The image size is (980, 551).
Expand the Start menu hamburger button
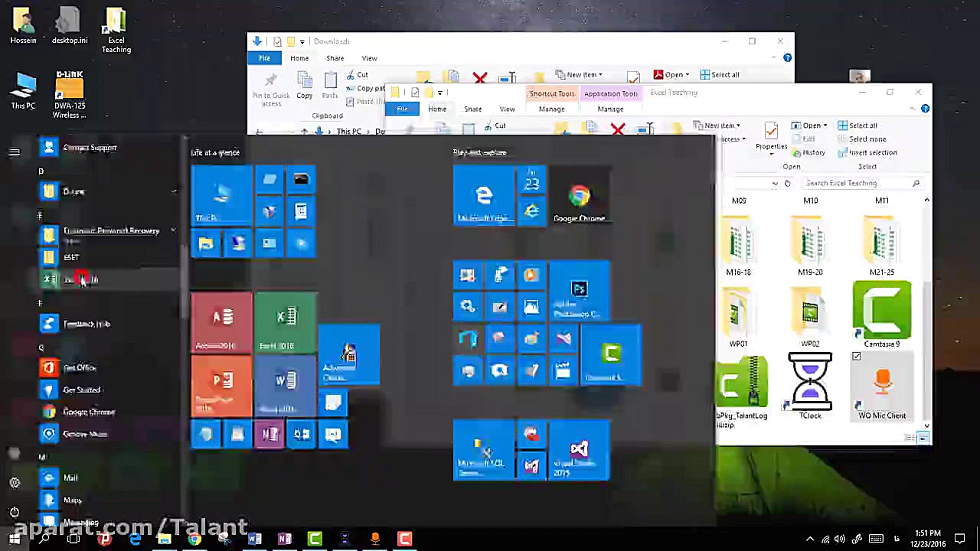click(15, 152)
